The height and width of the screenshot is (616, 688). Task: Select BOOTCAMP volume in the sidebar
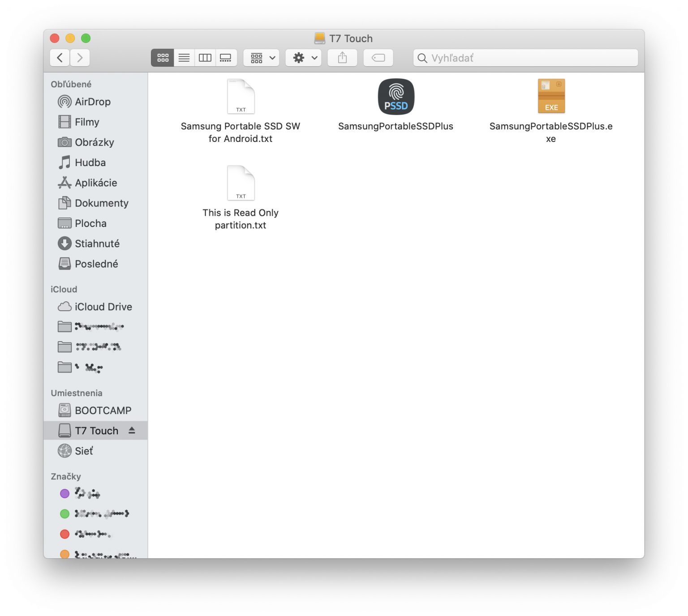click(x=95, y=411)
